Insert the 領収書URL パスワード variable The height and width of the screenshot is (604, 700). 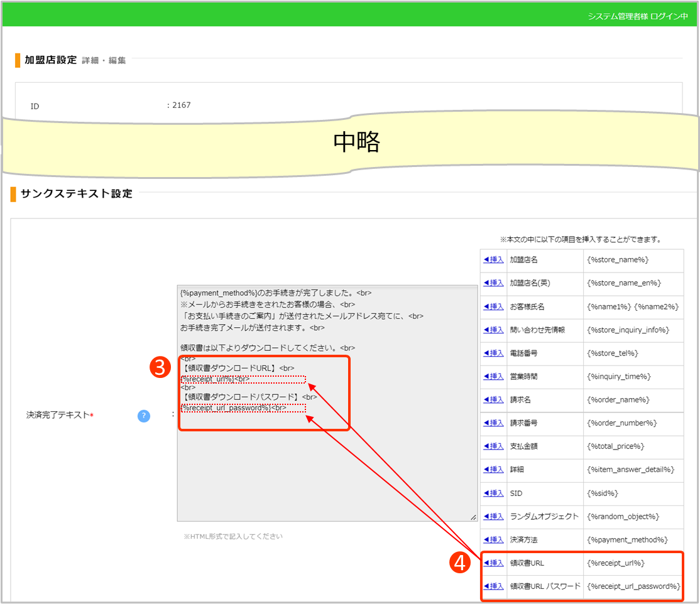click(493, 586)
